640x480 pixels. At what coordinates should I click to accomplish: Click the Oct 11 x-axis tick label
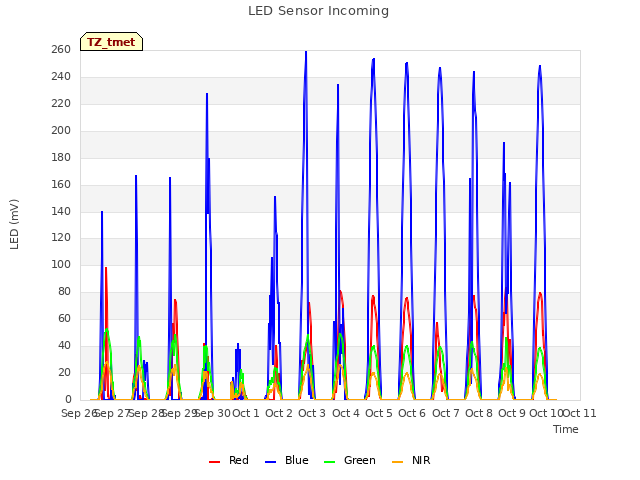pos(580,413)
